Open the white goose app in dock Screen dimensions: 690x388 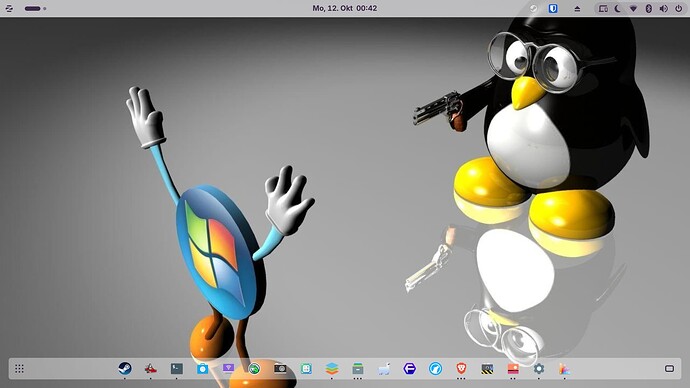tap(384, 368)
